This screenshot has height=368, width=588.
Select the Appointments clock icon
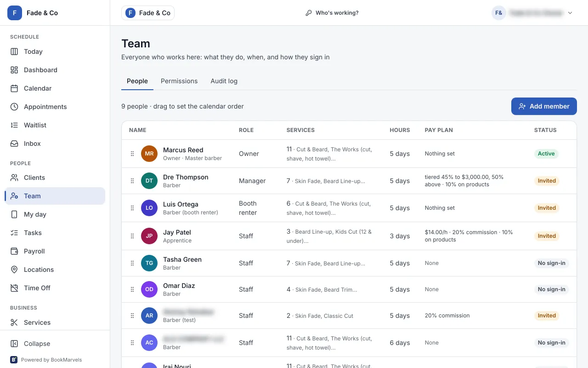point(14,107)
